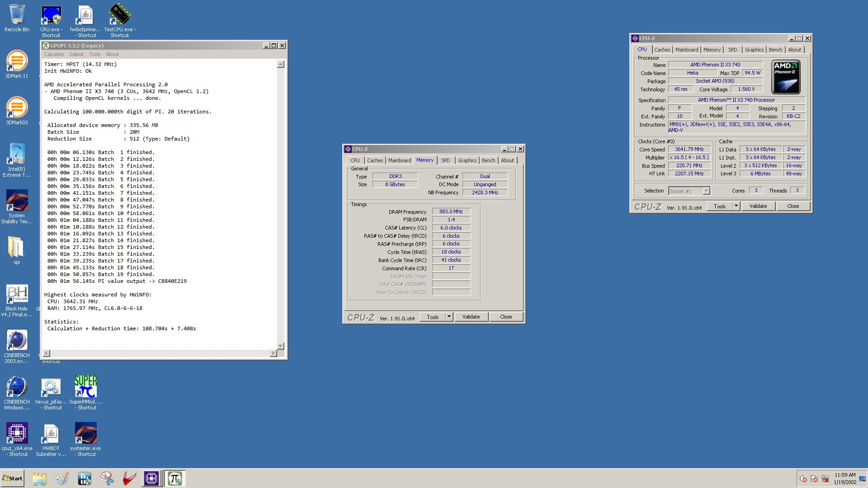This screenshot has width=868, height=488.
Task: Click Tools button in CPU-Z memory window
Action: pyautogui.click(x=433, y=317)
